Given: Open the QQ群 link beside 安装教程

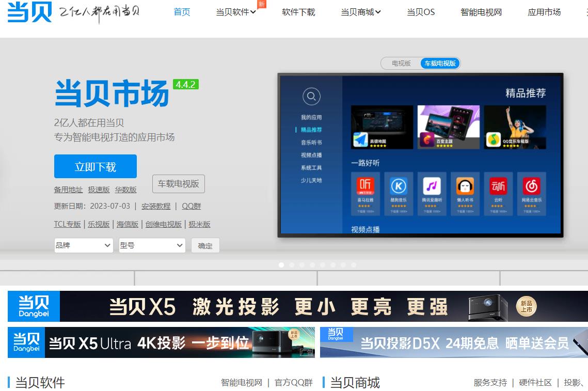Looking at the screenshot, I should [192, 207].
